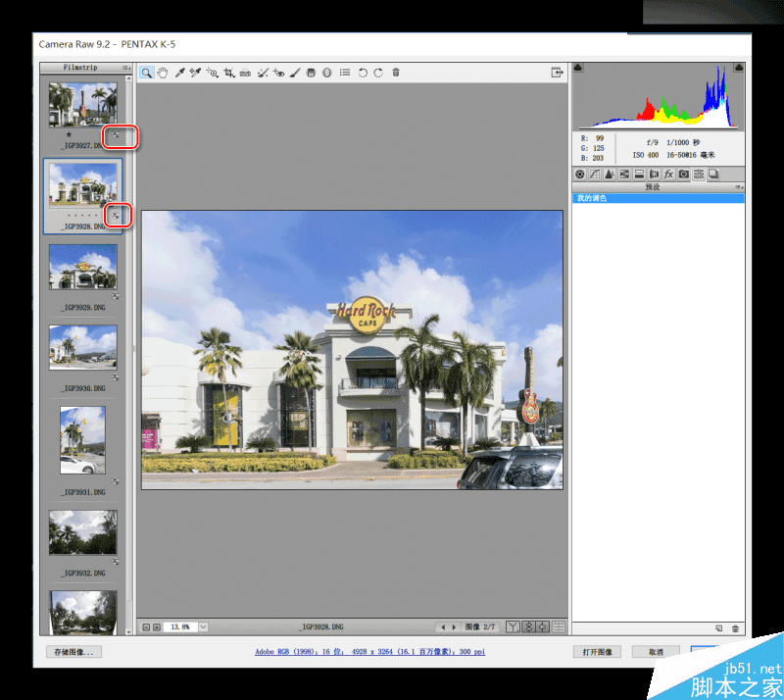Click the 打开图像 open image button

click(x=597, y=652)
